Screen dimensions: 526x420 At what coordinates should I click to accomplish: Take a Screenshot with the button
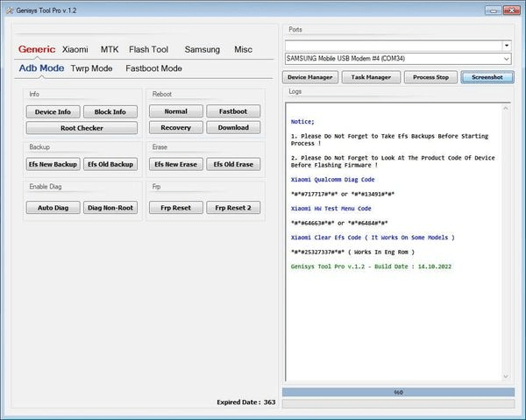[487, 77]
